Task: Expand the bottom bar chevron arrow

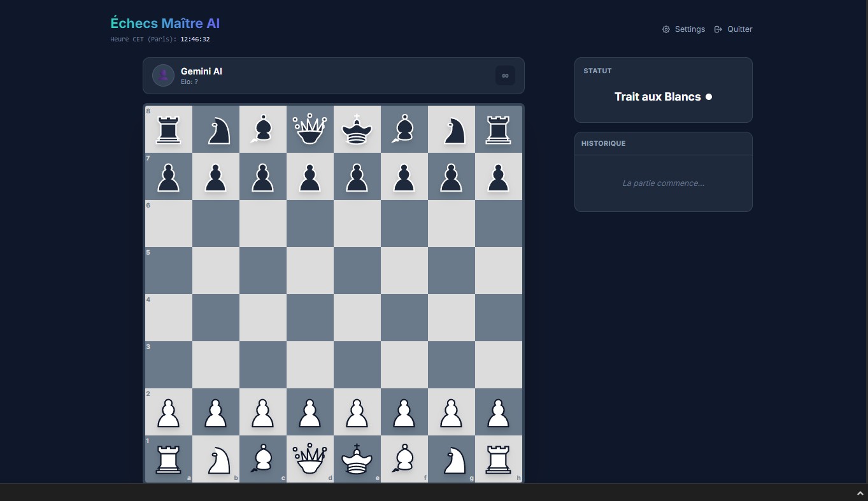Action: click(x=860, y=493)
